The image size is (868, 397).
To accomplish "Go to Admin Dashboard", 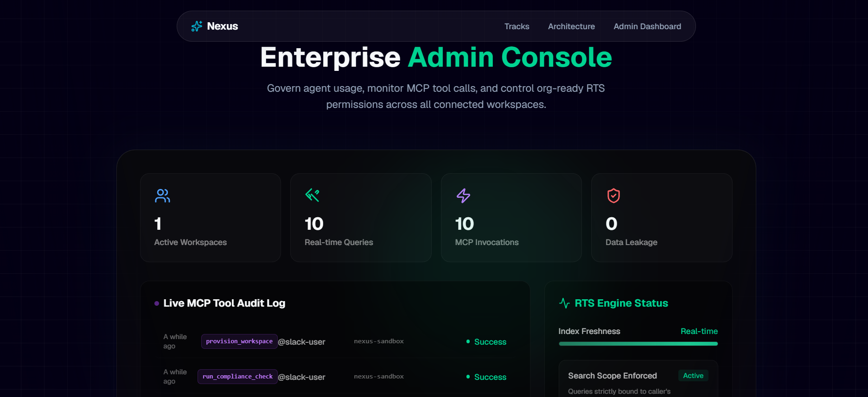I will click(x=647, y=26).
